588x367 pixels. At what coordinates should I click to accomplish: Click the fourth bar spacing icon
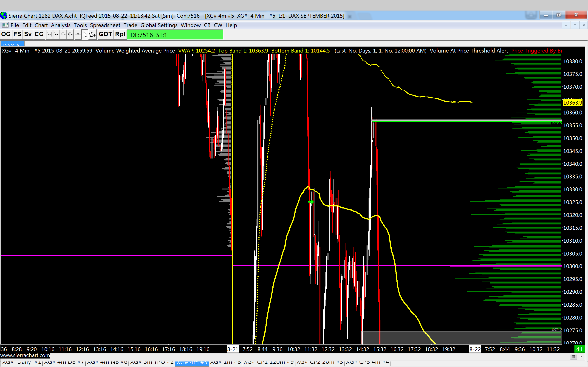click(70, 34)
